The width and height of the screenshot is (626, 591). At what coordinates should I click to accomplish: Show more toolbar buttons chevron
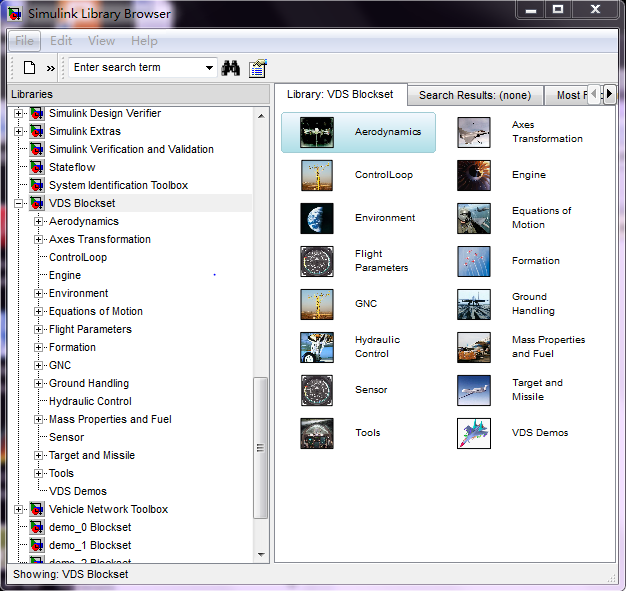(x=50, y=68)
